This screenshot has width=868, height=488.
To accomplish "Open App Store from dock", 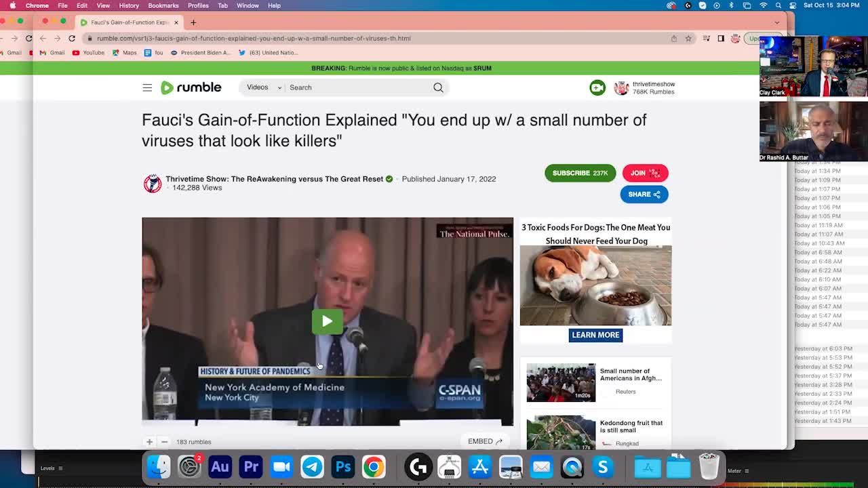I will (x=480, y=467).
